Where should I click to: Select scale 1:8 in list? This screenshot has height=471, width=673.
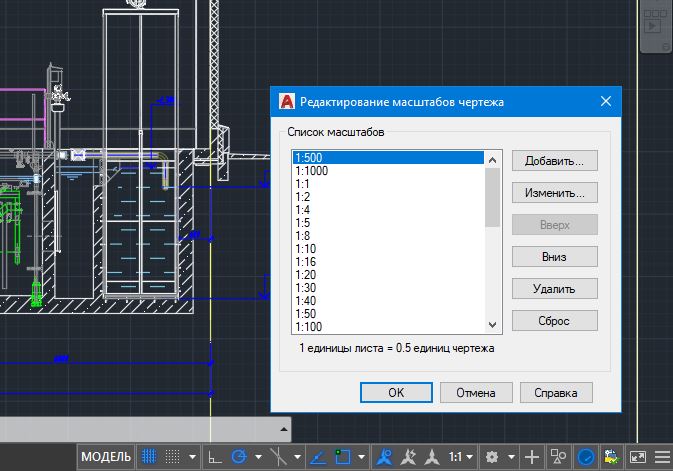[388, 236]
